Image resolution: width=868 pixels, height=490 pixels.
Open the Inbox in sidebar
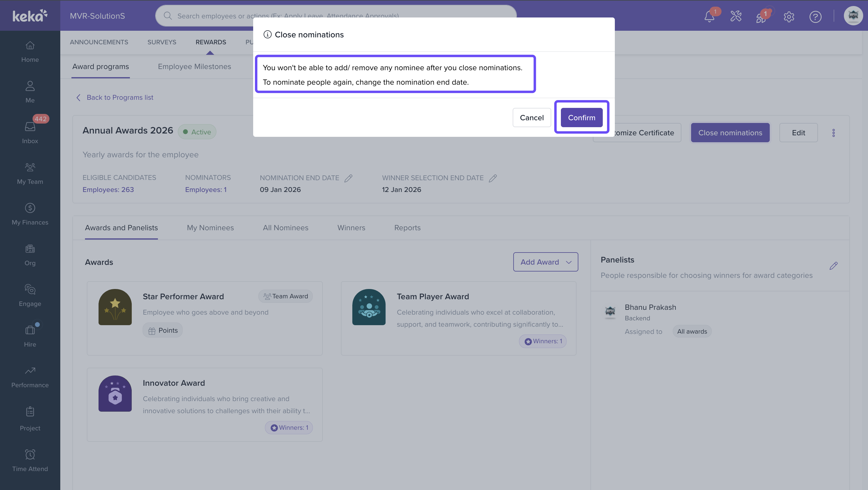[x=30, y=131]
